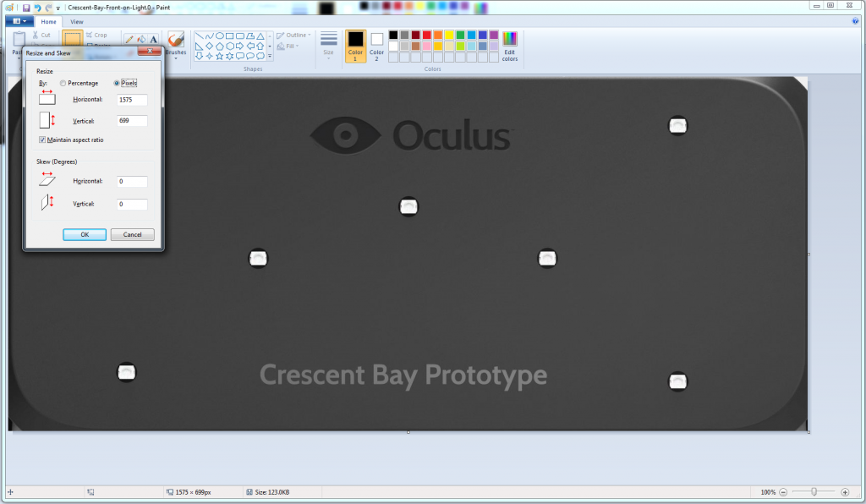Open the line Size dropdown
The width and height of the screenshot is (866, 504).
tap(329, 44)
